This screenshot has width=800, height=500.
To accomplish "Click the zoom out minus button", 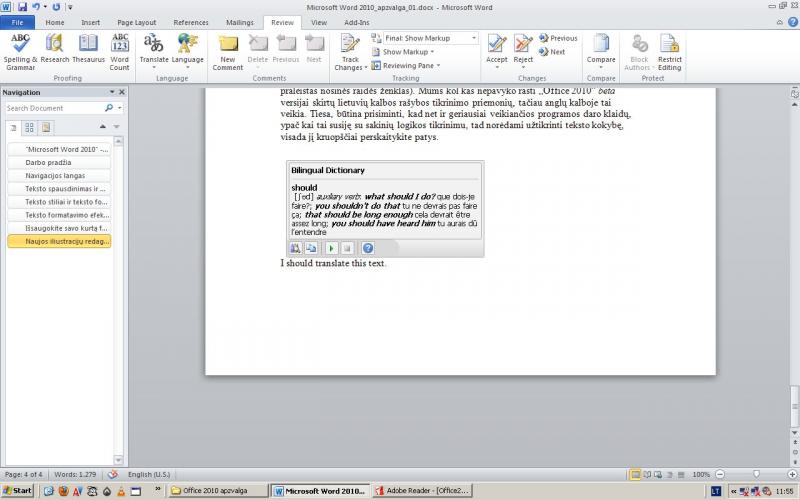I will [720, 474].
